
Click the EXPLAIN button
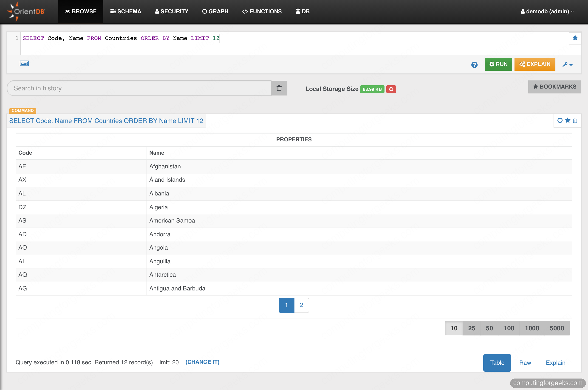[535, 64]
